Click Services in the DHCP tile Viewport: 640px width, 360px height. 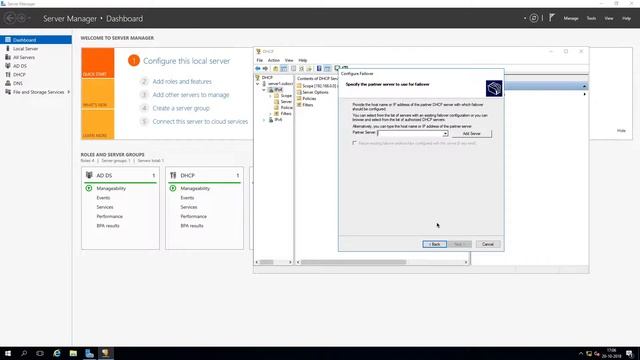[189, 207]
